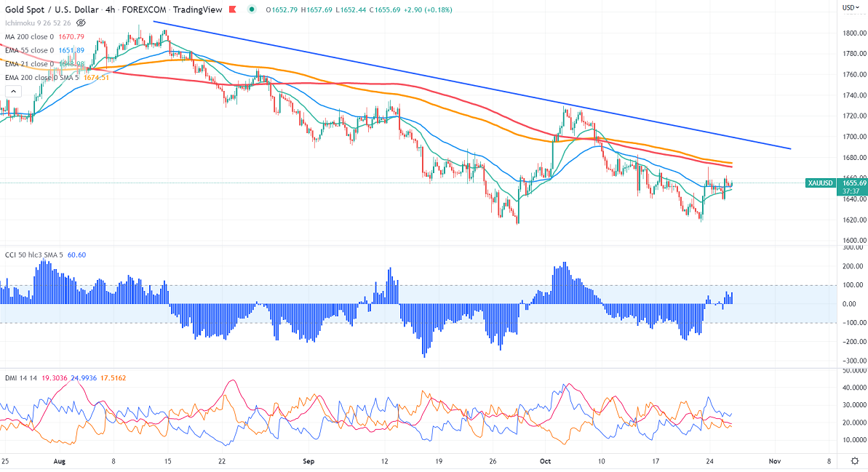The width and height of the screenshot is (868, 472).
Task: Click the DMI value 24.9936
Action: click(84, 378)
